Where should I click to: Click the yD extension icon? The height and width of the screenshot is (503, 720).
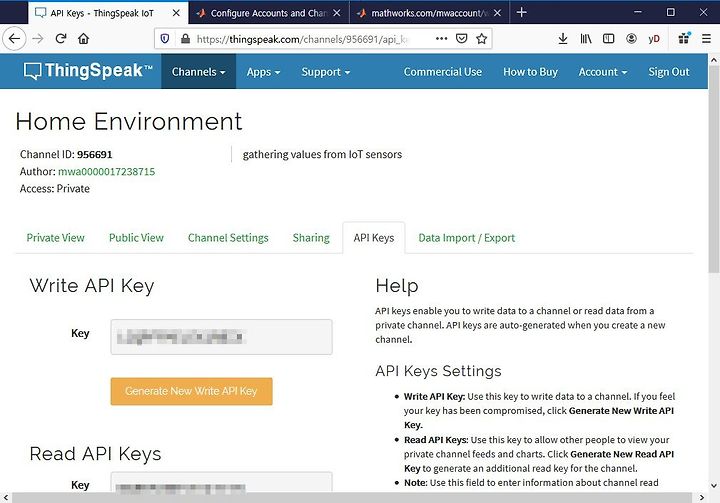pos(654,39)
